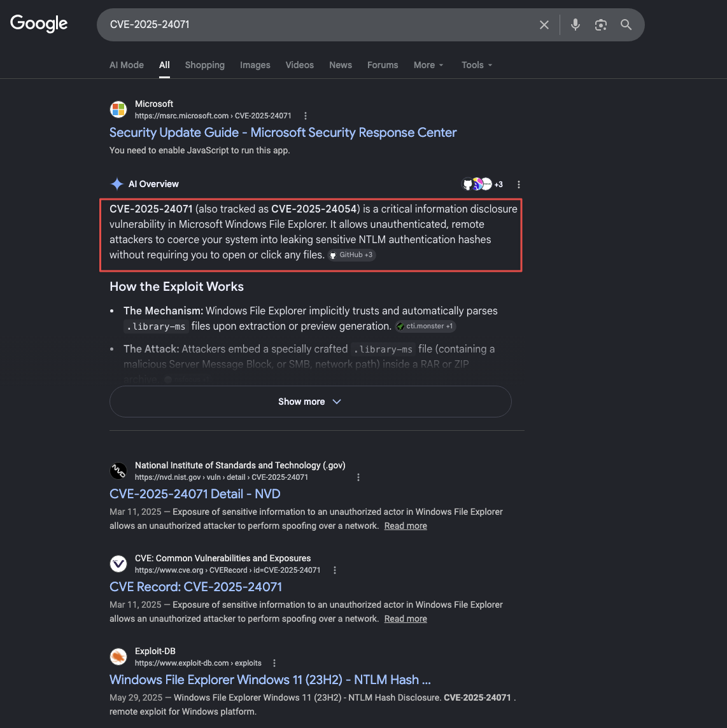Open CVE-2025-24071 Detail - NVD link

pos(195,494)
